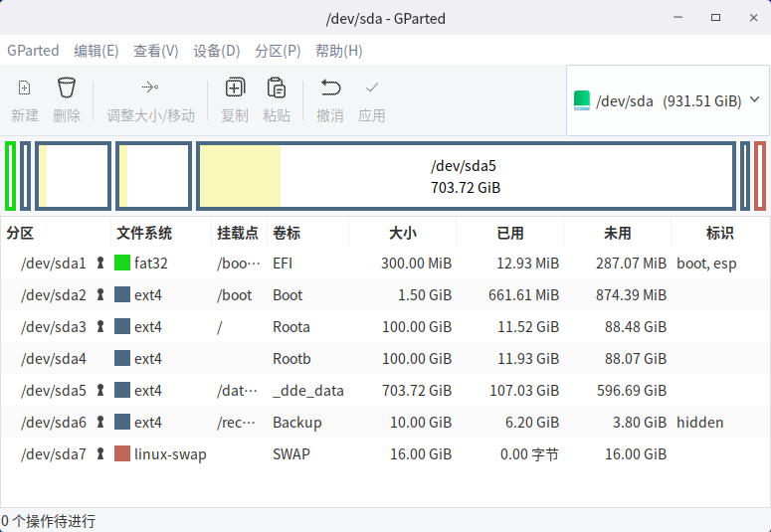Viewport: 771px width, 532px height.
Task: Select the sda4 block in the disk map
Action: (x=154, y=176)
